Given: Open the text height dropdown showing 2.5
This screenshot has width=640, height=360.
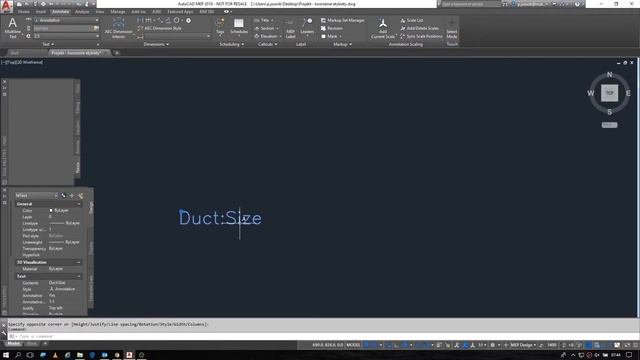Looking at the screenshot, I should (67, 36).
